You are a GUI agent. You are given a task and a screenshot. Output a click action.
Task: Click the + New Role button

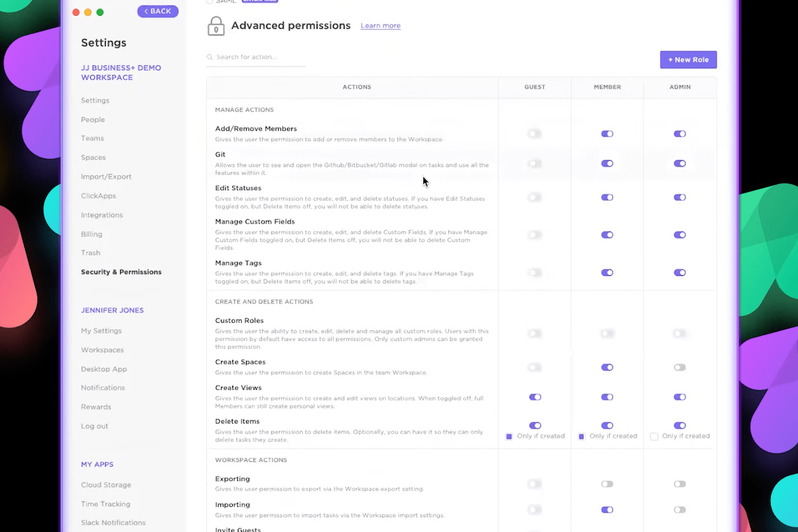click(688, 60)
